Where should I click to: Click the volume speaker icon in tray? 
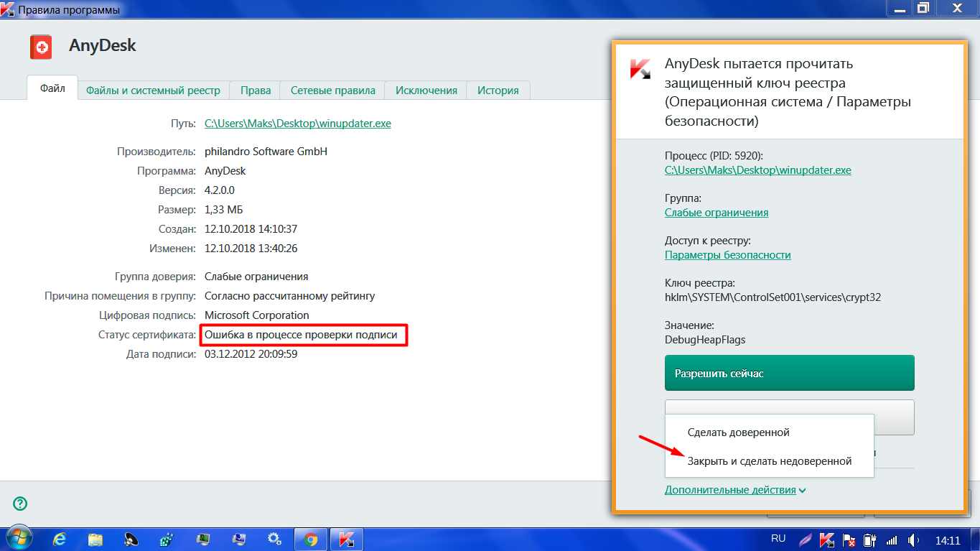913,539
